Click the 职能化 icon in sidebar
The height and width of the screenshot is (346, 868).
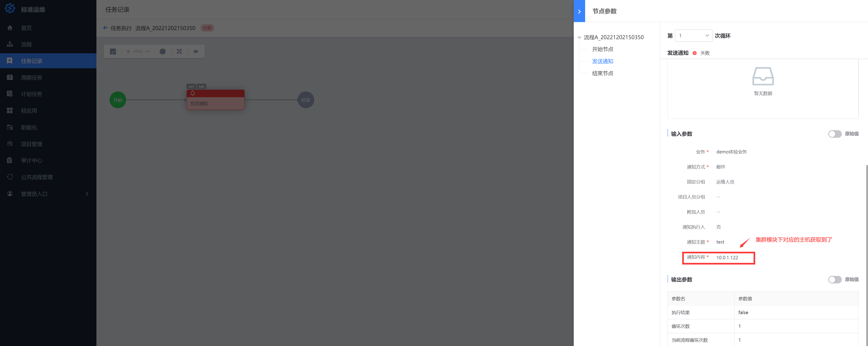point(10,127)
